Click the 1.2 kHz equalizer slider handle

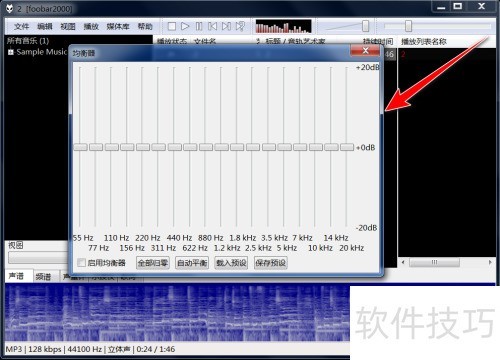pos(222,147)
